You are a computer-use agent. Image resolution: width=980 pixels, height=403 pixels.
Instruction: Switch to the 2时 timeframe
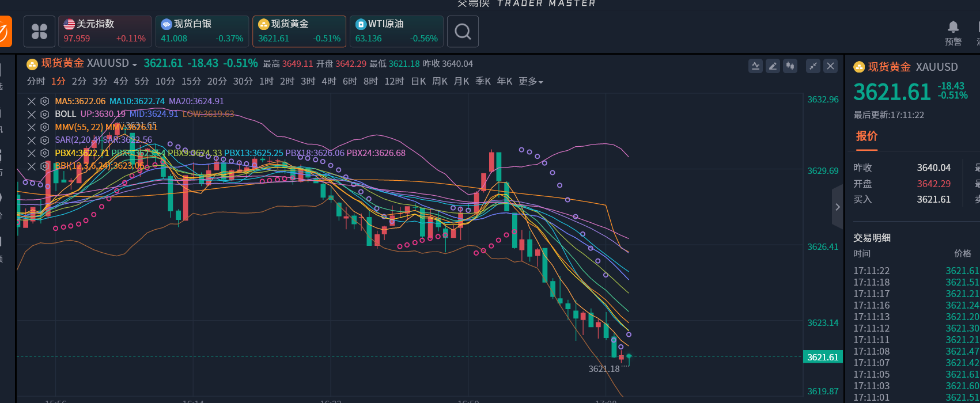point(287,82)
